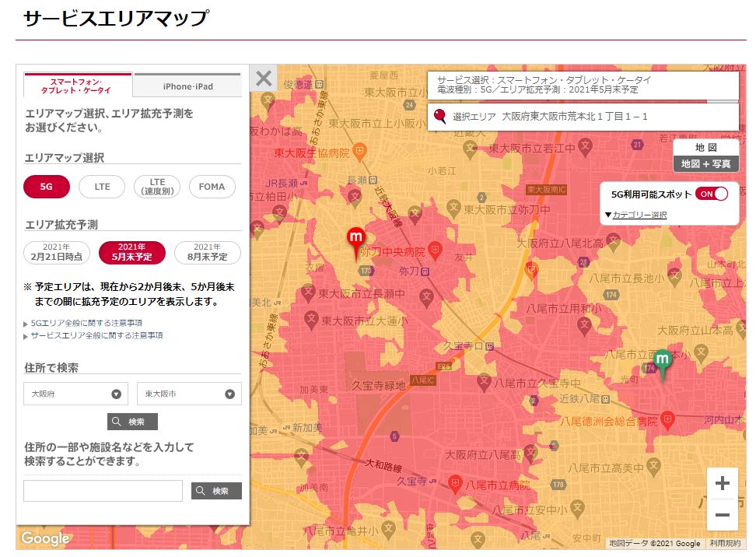Select the FOMA area map option
The width and height of the screenshot is (756, 557).
coord(212,187)
